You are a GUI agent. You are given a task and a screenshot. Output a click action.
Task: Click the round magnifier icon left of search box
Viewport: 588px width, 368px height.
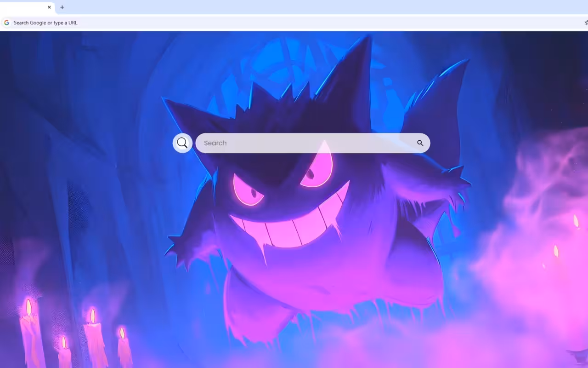coord(182,143)
